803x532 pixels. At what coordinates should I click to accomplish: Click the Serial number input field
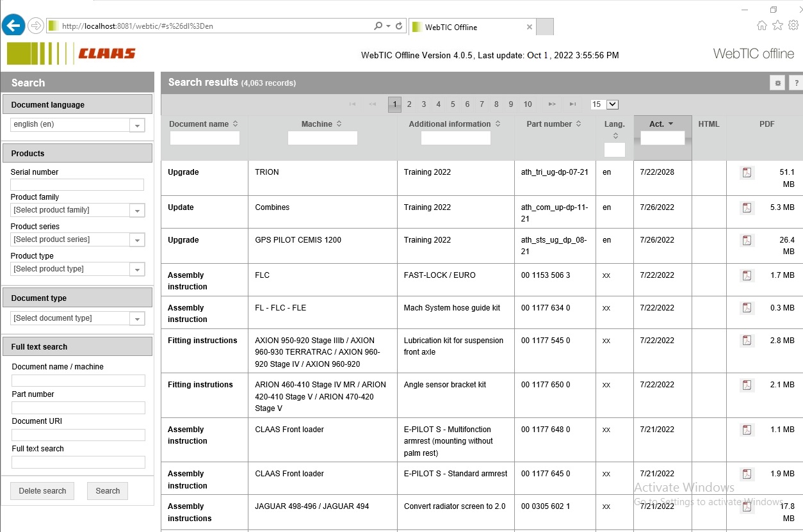click(x=77, y=185)
